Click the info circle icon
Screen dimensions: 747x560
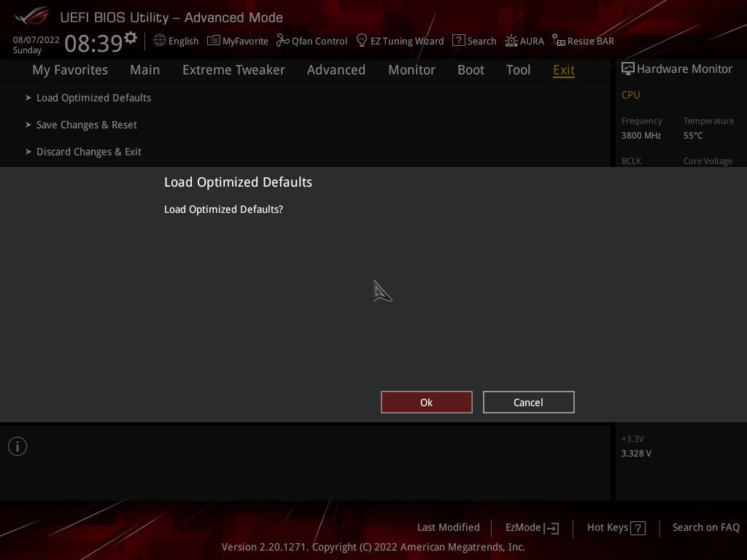coord(18,446)
